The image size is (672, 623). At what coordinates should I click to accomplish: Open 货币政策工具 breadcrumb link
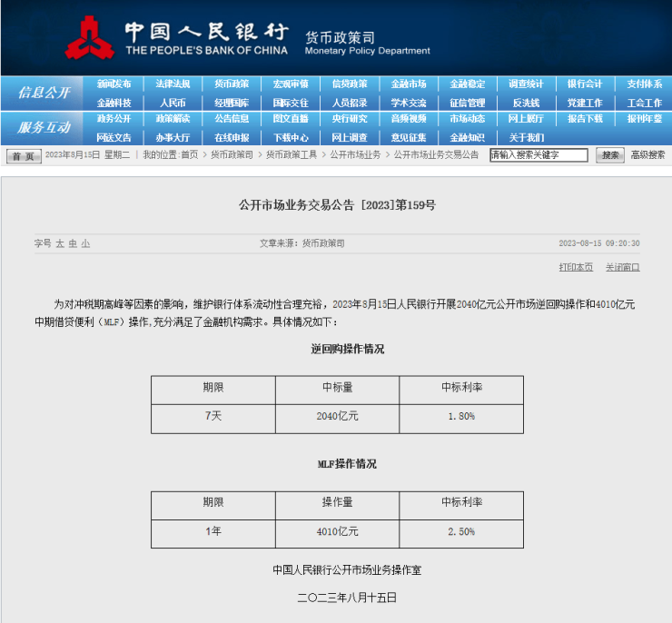[x=292, y=154]
